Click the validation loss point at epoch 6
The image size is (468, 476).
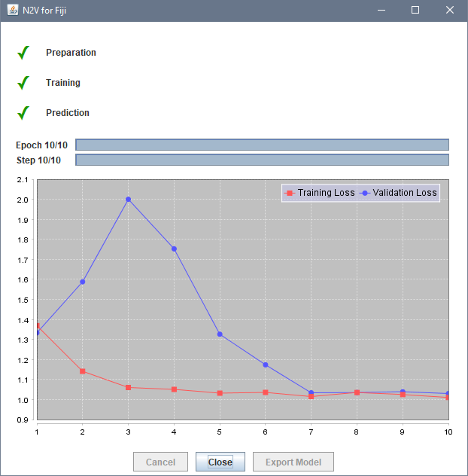pos(266,365)
